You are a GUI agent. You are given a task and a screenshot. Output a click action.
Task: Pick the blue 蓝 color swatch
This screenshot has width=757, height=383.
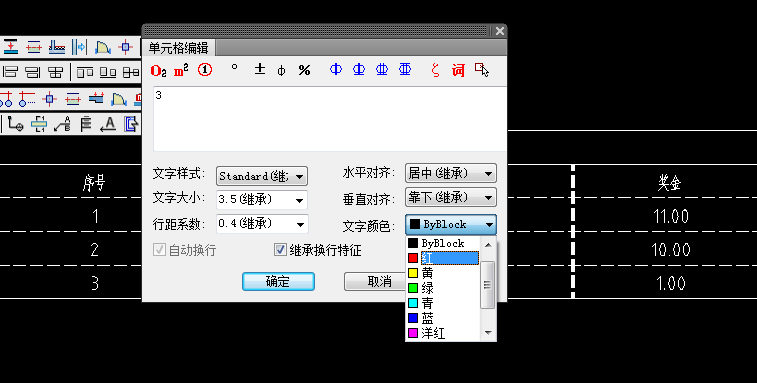pyautogui.click(x=413, y=318)
